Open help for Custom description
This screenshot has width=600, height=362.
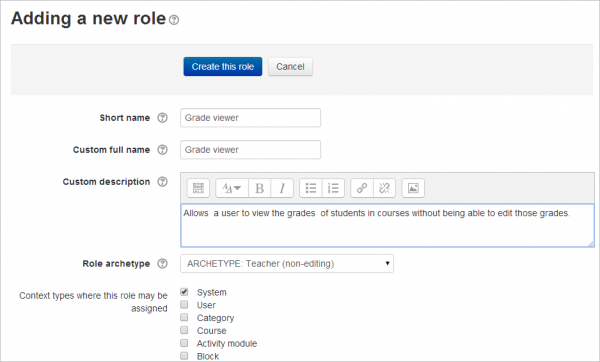tap(163, 182)
